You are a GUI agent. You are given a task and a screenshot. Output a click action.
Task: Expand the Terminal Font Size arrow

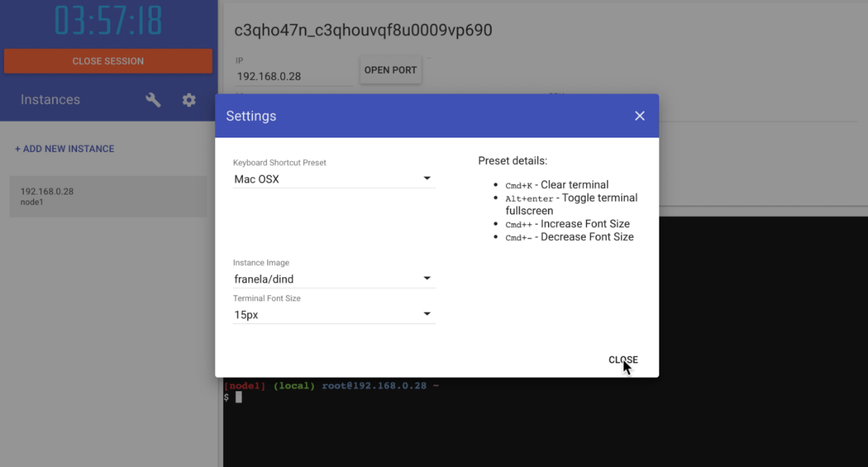pyautogui.click(x=427, y=314)
